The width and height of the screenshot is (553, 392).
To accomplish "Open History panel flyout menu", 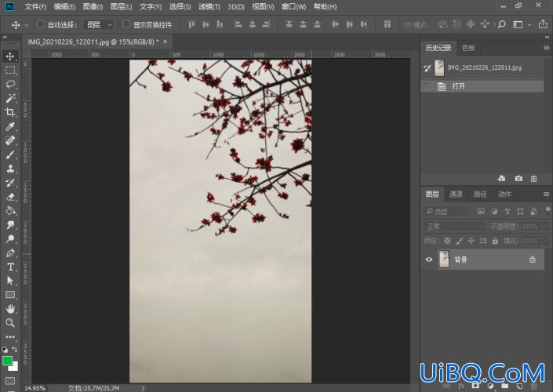I will (x=546, y=48).
